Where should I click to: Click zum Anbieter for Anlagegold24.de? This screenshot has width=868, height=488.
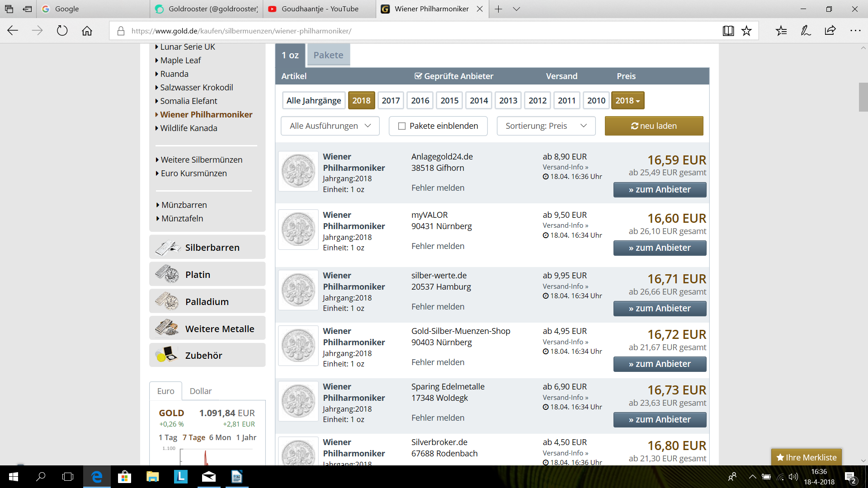[x=660, y=190]
